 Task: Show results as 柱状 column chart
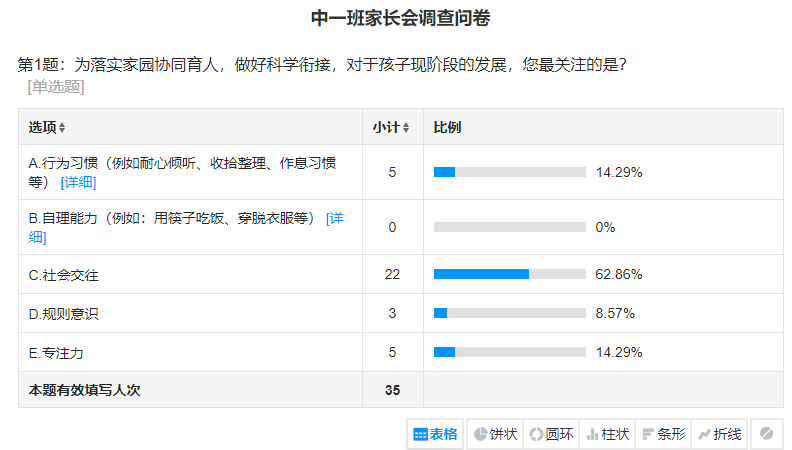(608, 434)
